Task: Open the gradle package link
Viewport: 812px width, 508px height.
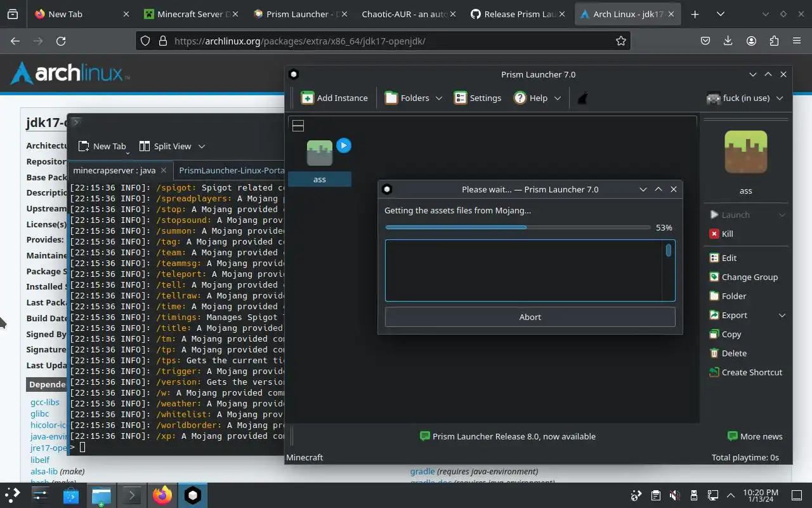Action: coord(422,471)
